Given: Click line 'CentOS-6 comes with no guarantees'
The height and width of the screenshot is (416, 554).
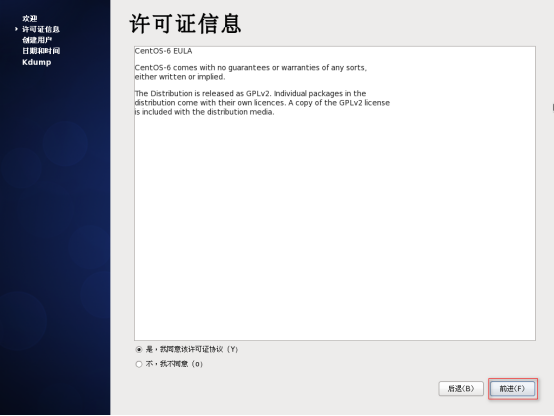Looking at the screenshot, I should pyautogui.click(x=251, y=68).
